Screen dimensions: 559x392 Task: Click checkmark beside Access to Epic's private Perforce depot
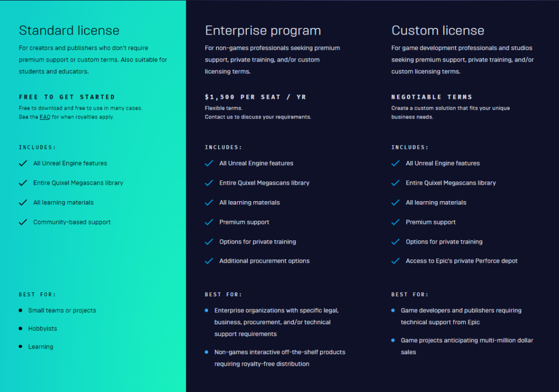tap(395, 261)
